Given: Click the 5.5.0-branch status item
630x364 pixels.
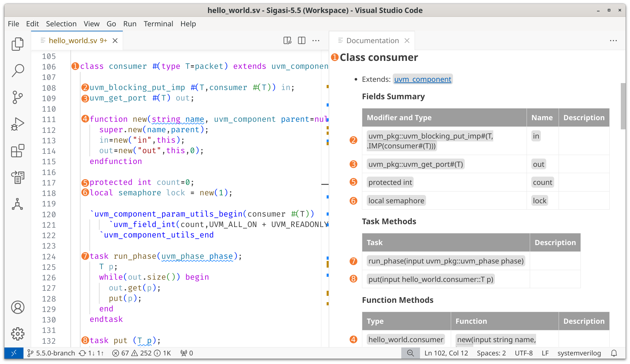Looking at the screenshot, I should point(51,353).
